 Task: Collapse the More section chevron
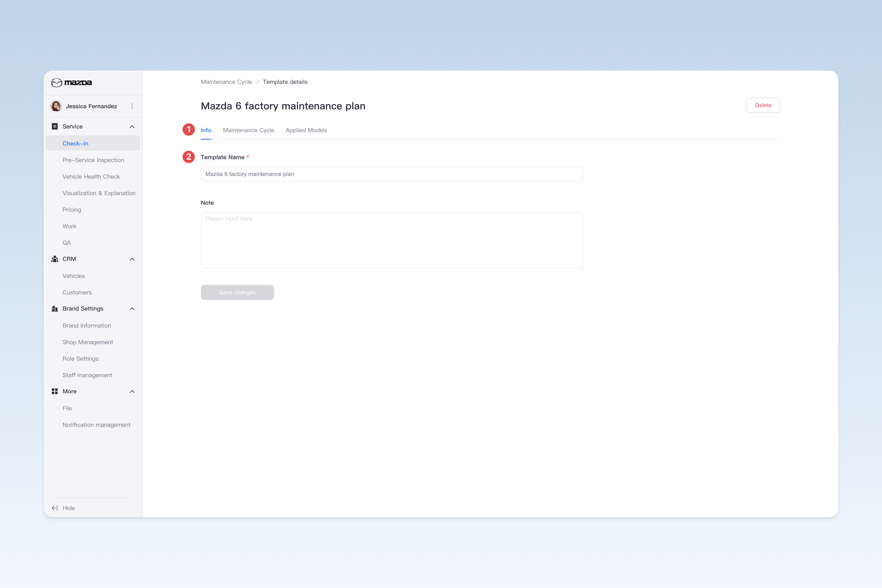coord(132,392)
